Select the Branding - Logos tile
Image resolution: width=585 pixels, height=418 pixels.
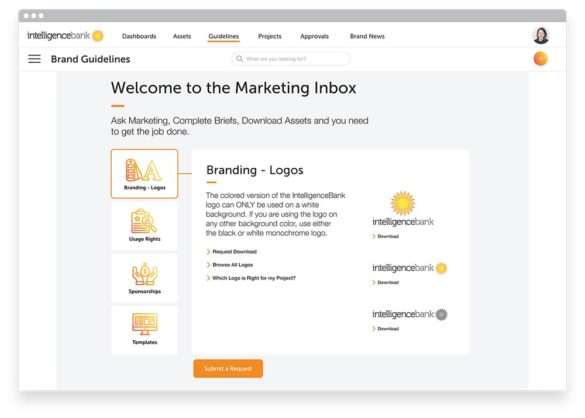point(144,174)
